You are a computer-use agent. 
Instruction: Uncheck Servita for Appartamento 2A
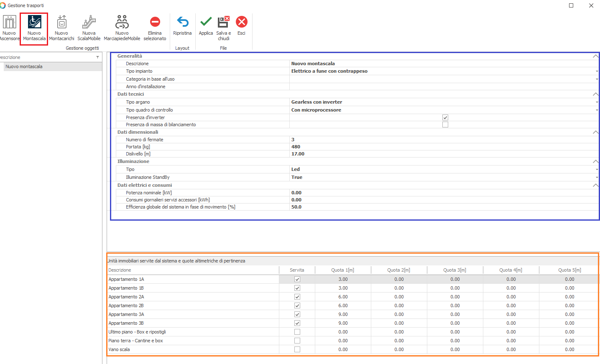(x=297, y=297)
